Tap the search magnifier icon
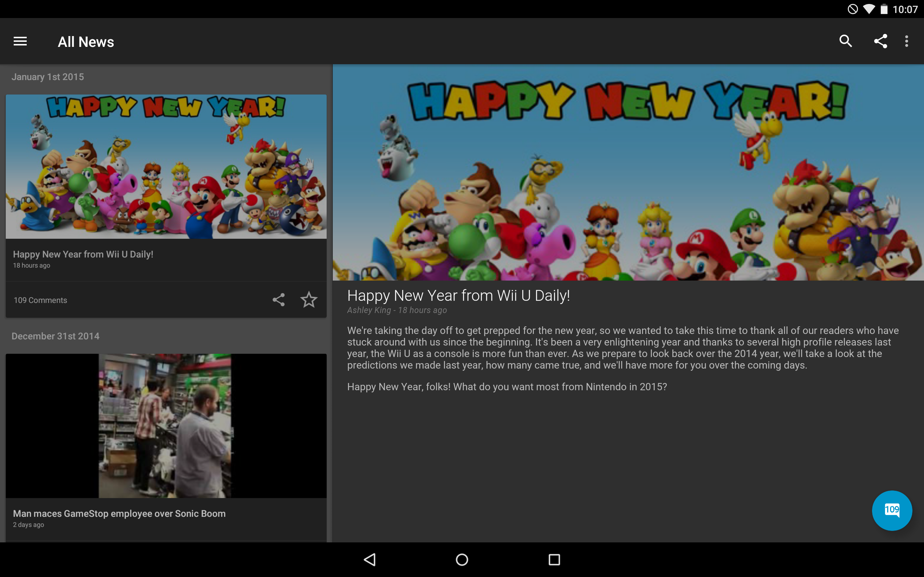This screenshot has width=924, height=577. [x=845, y=41]
